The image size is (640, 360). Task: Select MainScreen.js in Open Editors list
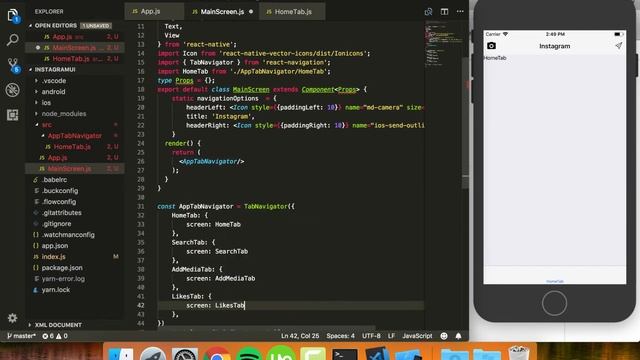point(75,48)
